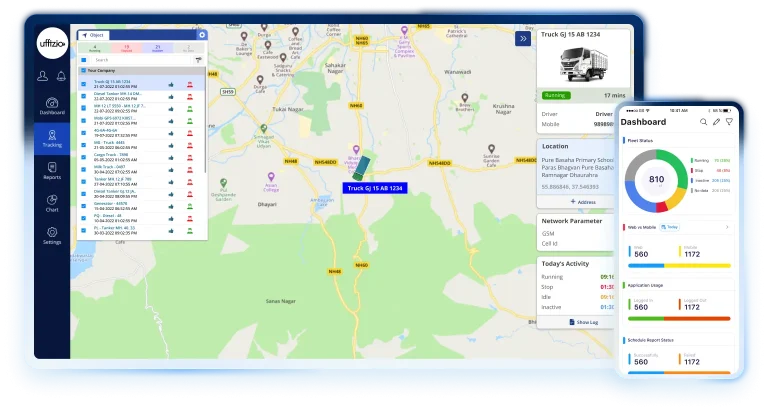Open the Dashboard sidebar icon
Viewport: 768px width, 412px height.
[52, 105]
